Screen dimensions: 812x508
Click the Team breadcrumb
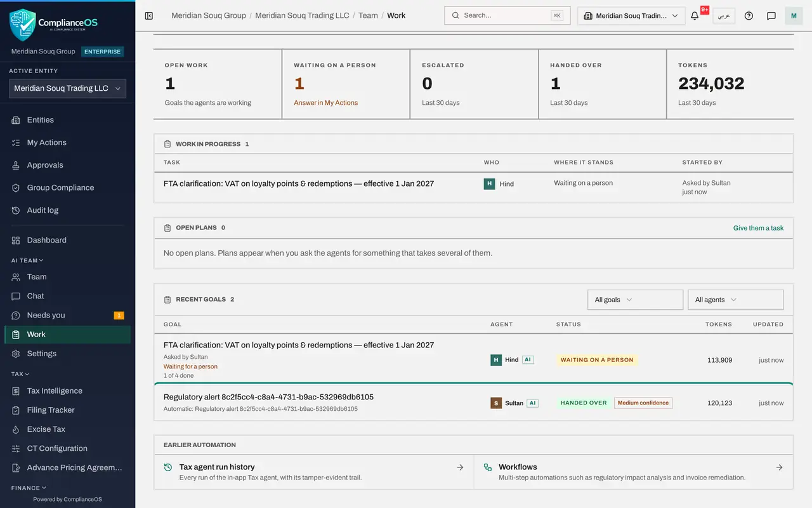coord(368,15)
